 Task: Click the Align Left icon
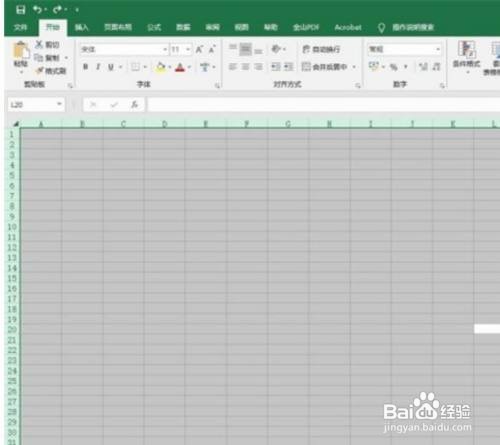[x=233, y=67]
